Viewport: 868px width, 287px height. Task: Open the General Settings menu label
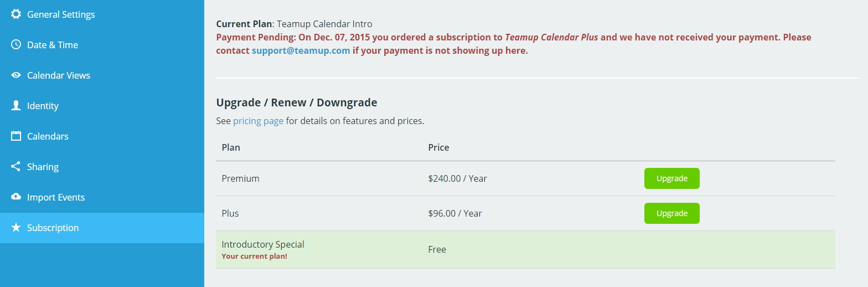point(61,14)
